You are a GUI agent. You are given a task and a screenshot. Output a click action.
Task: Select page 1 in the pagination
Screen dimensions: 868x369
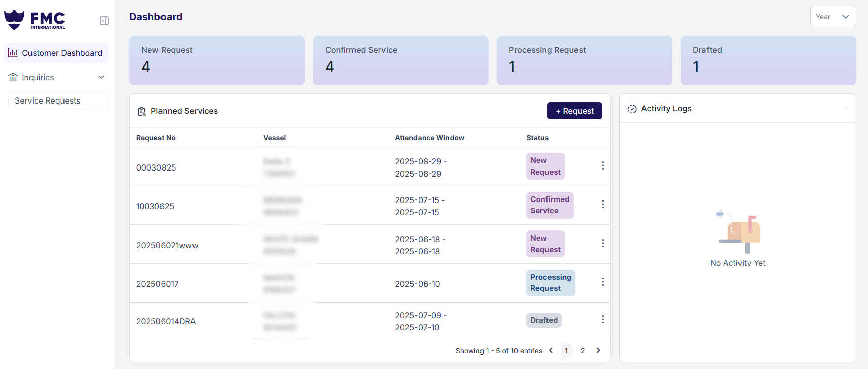[x=566, y=351]
